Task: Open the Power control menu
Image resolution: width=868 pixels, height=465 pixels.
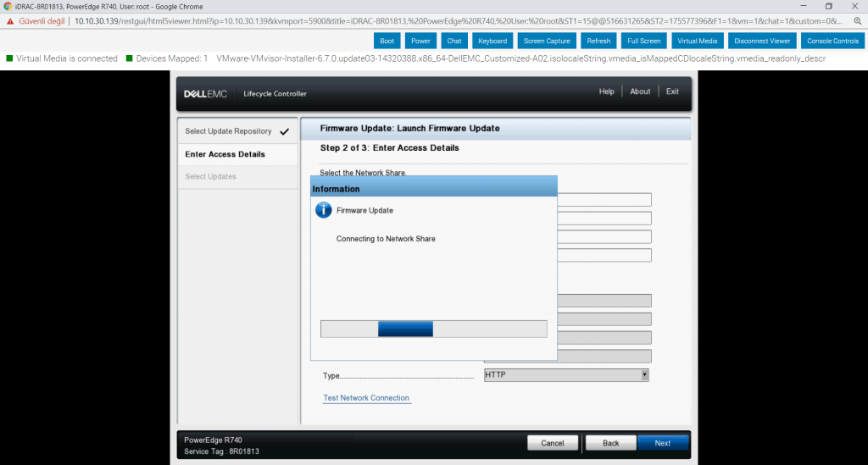Action: 420,41
